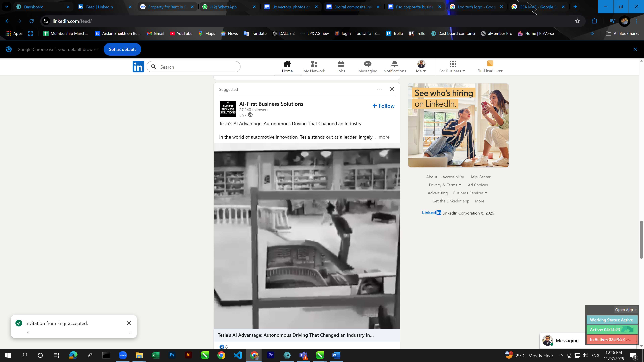The image size is (644, 362).
Task: Open the Help Center footer link
Action: (480, 177)
